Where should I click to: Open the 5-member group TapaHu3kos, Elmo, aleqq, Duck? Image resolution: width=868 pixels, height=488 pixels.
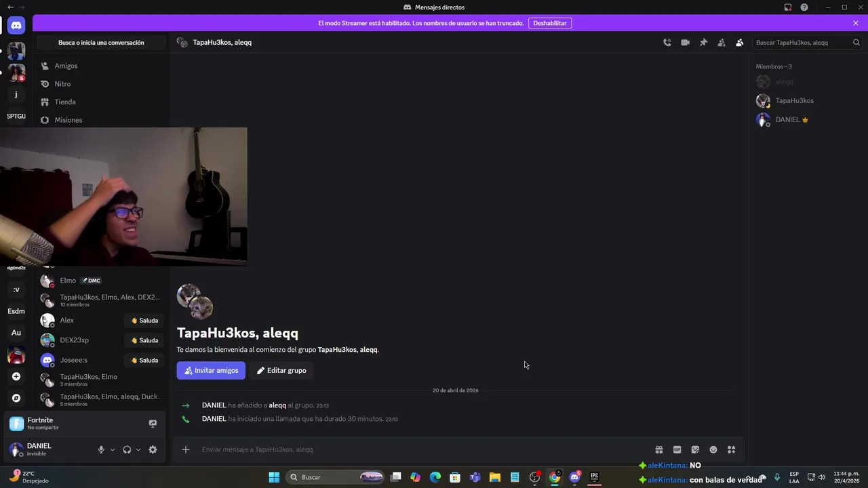(101, 399)
